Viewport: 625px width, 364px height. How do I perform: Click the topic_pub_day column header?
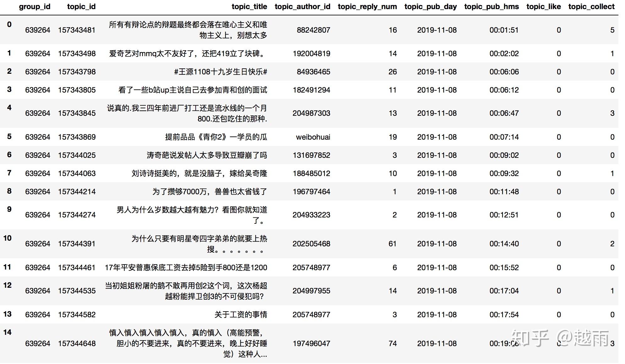[x=431, y=7]
